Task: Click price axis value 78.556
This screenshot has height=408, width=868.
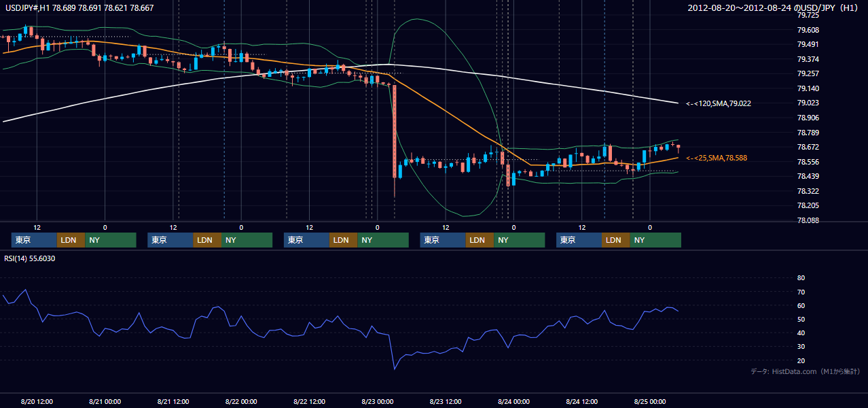Action: click(808, 162)
